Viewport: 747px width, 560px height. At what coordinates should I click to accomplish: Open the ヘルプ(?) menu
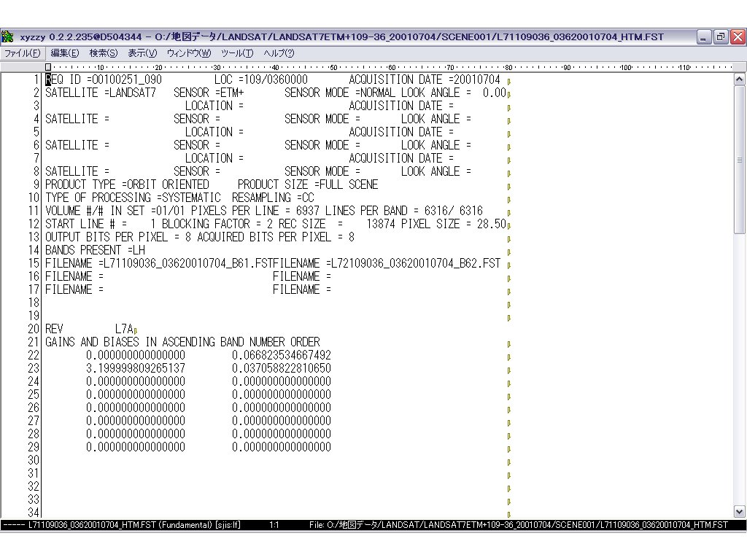[279, 53]
